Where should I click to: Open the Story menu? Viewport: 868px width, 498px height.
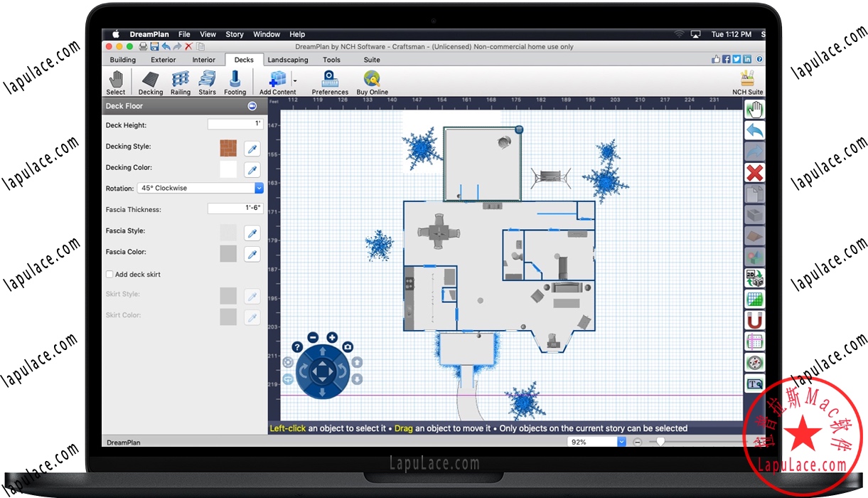(x=235, y=34)
